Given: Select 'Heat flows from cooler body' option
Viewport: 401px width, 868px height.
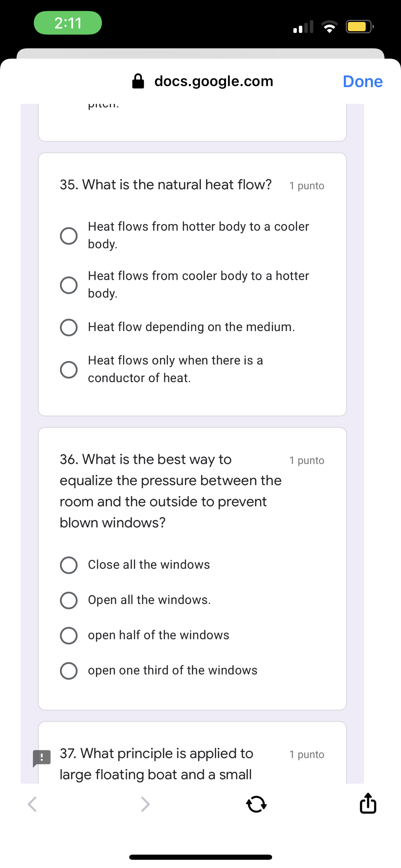Looking at the screenshot, I should tap(69, 285).
